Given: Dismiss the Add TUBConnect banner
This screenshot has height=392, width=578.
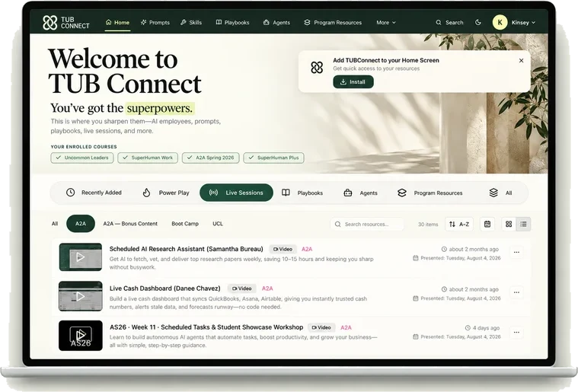Looking at the screenshot, I should pos(521,60).
